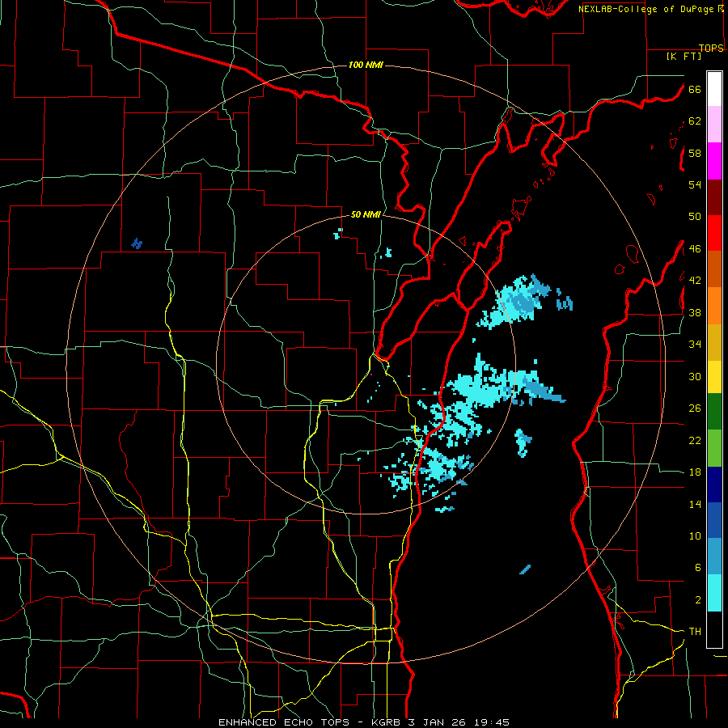728x728 pixels.
Task: Click the "2" legend value
Action: coord(698,600)
